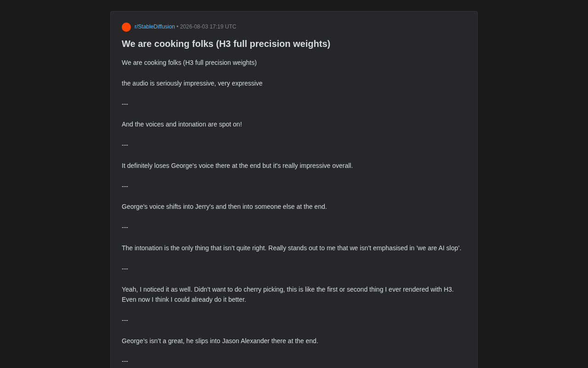588x368 pixels.
Task: Click the separator below the 'AI slop' comment
Action: coord(125,269)
